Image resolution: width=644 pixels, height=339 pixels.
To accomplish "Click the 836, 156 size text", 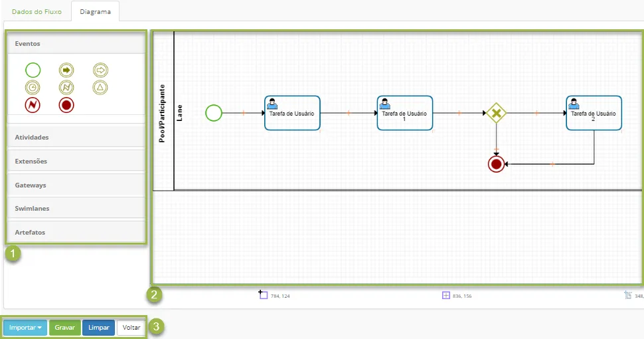I will 462,296.
